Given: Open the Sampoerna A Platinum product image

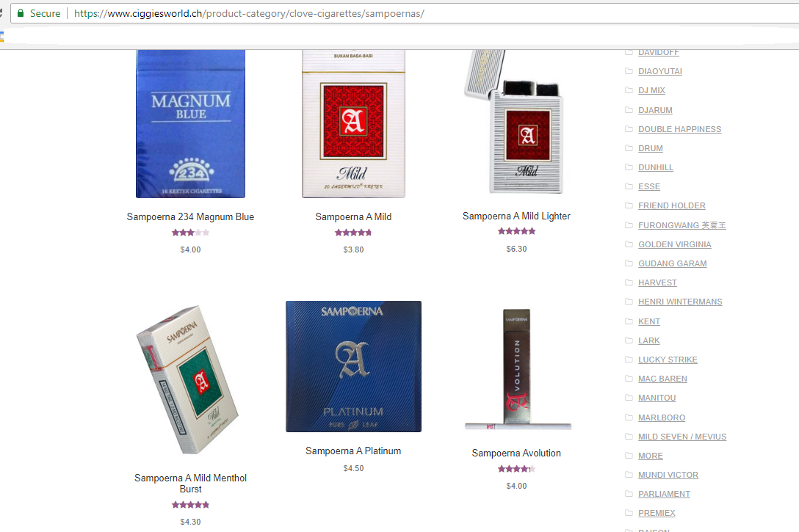Looking at the screenshot, I should [x=354, y=367].
